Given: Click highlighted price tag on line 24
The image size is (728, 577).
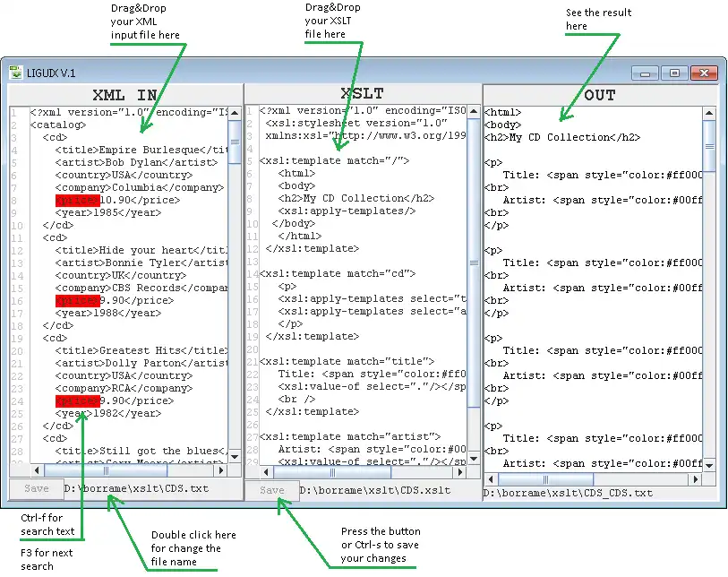Looking at the screenshot, I should [78, 400].
